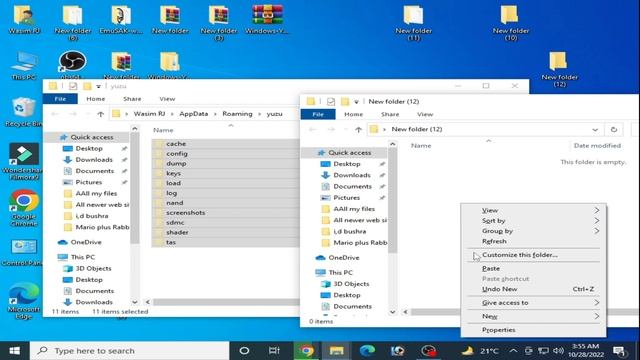Image resolution: width=640 pixels, height=360 pixels.
Task: Select AAll my files in New folder (12) sidebar
Action: 354,209
